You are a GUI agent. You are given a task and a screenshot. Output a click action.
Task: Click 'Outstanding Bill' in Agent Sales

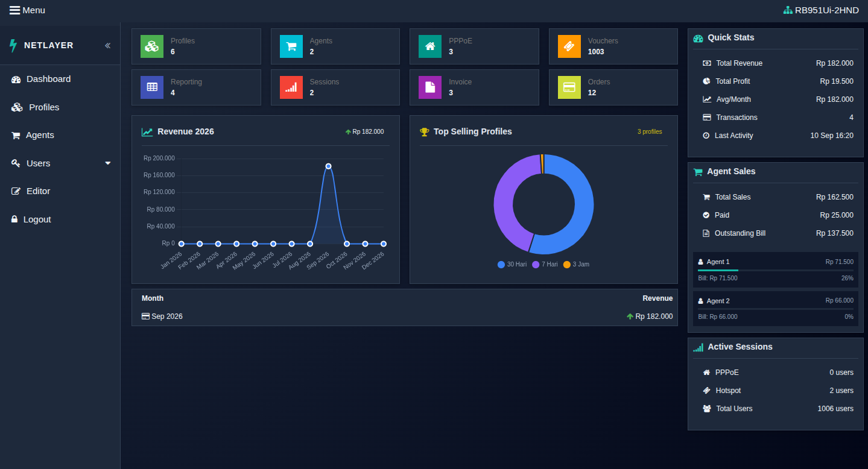[x=740, y=233]
